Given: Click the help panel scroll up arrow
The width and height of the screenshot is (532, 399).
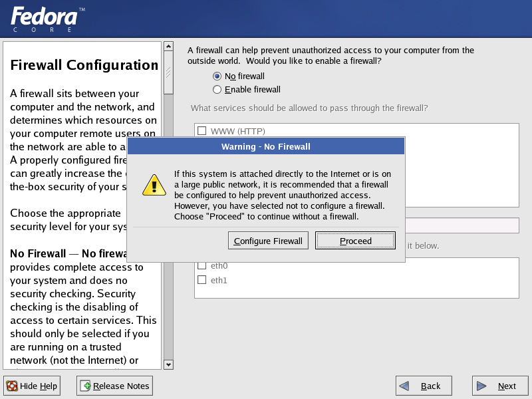Looking at the screenshot, I should 169,46.
